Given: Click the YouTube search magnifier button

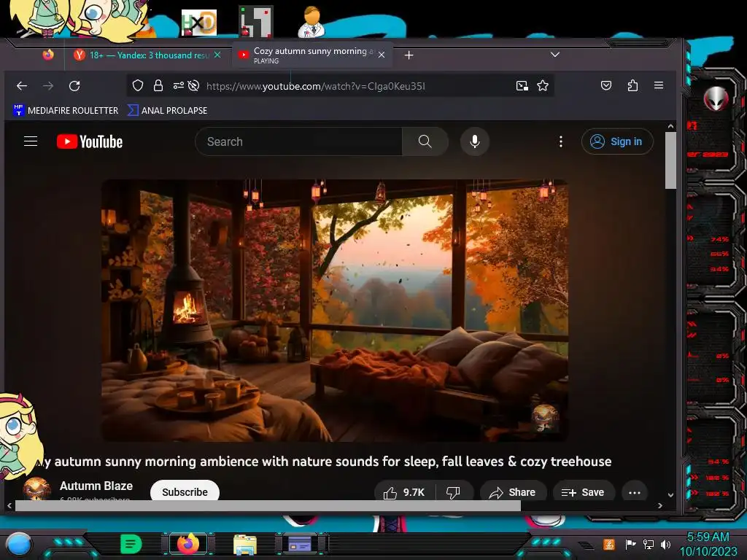Looking at the screenshot, I should tap(425, 141).
